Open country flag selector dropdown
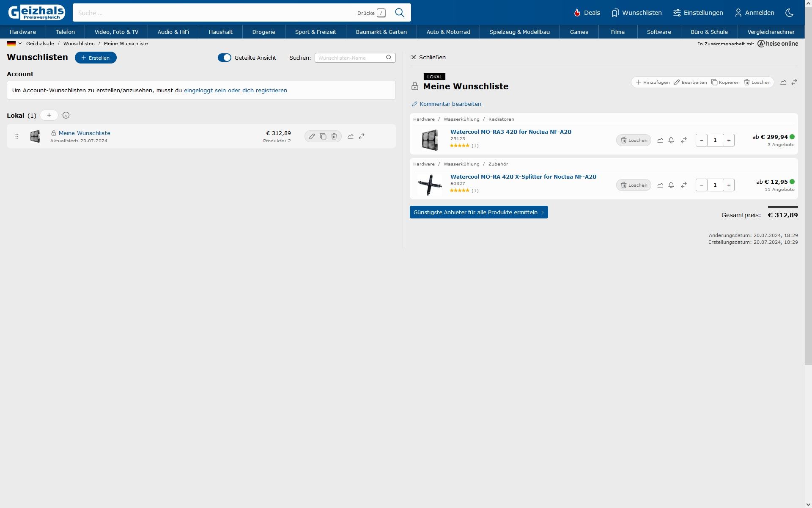The width and height of the screenshot is (812, 508). pos(14,44)
